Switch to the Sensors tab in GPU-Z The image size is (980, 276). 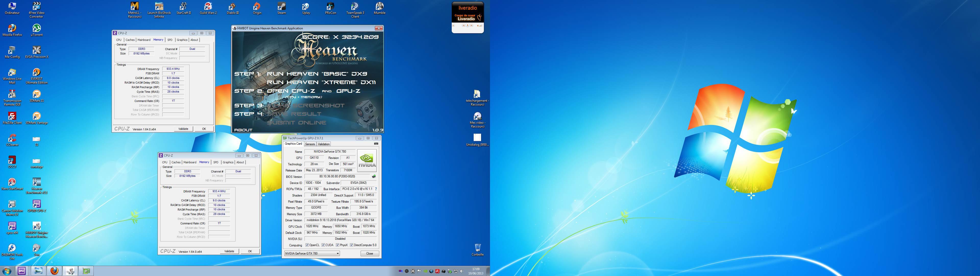310,144
